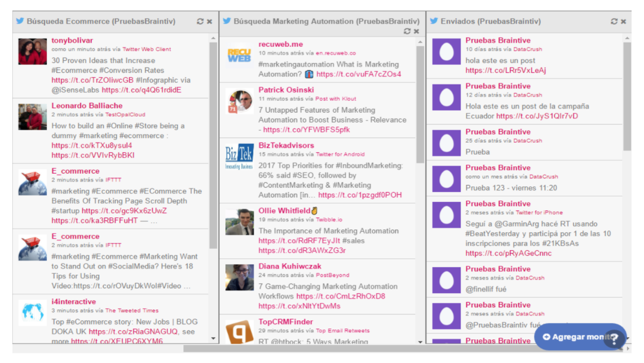The height and width of the screenshot is (363, 644).
Task: Refresh the Búsqueda Ecommerce column
Action: pyautogui.click(x=200, y=21)
